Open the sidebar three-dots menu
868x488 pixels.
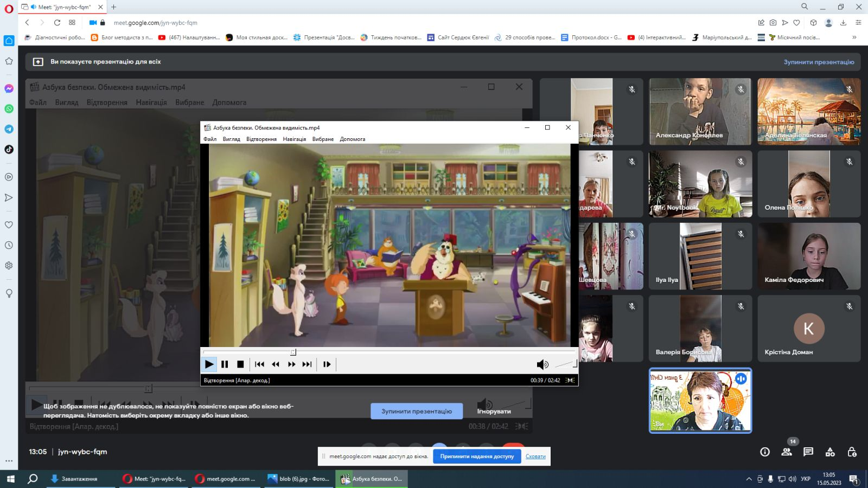point(9,460)
